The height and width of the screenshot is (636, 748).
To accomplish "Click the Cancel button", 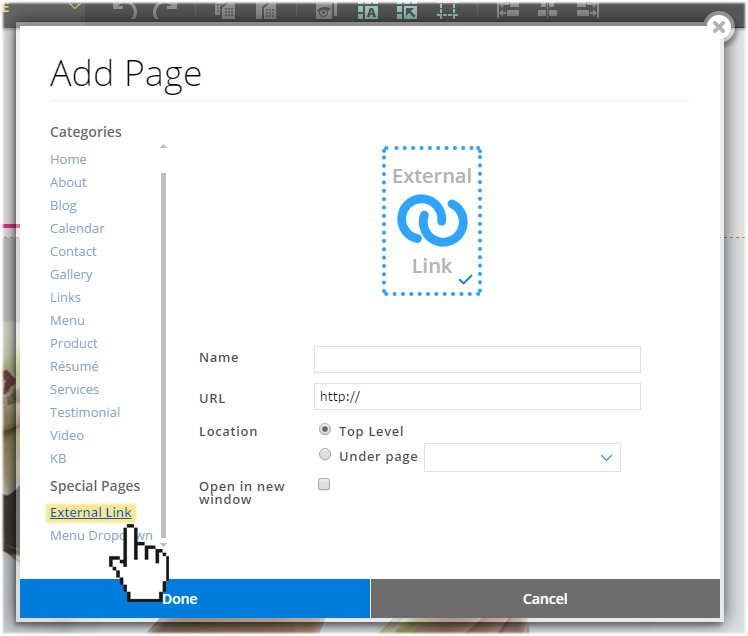I will coord(545,599).
